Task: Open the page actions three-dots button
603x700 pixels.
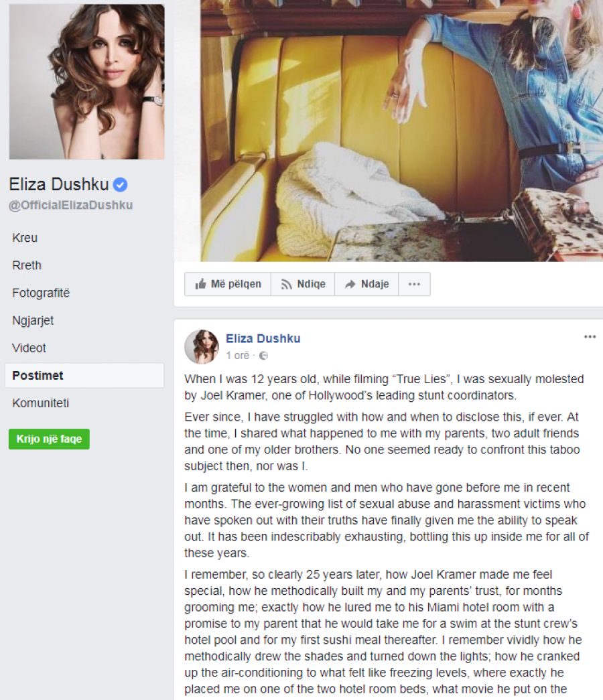Action: [414, 284]
